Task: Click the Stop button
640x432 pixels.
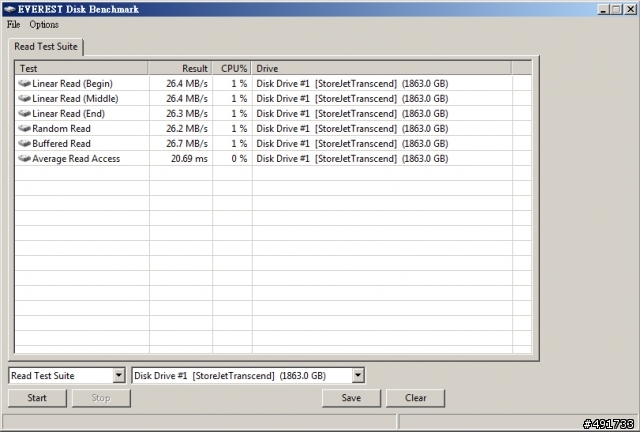Action: 101,398
